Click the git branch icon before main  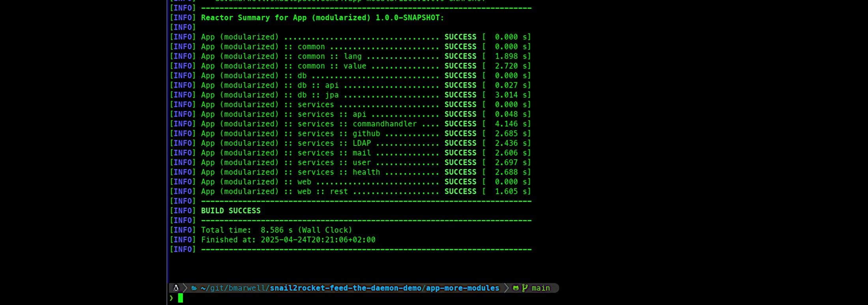point(525,288)
